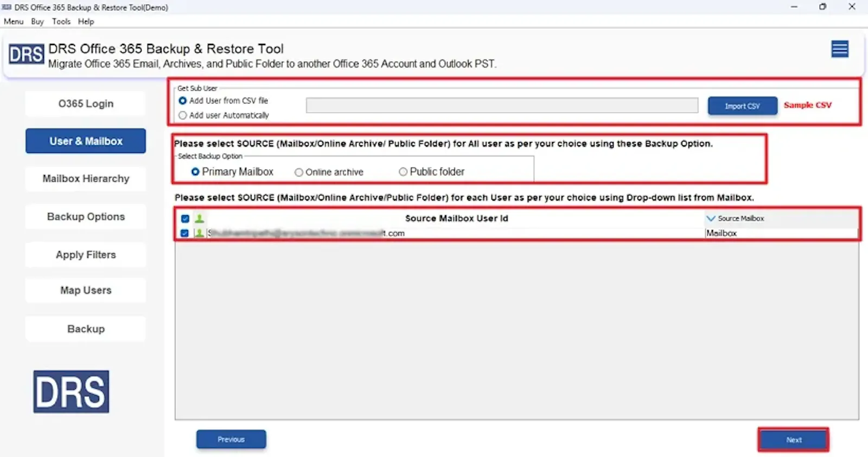Go to the Backup Options step
The width and height of the screenshot is (868, 457).
86,216
